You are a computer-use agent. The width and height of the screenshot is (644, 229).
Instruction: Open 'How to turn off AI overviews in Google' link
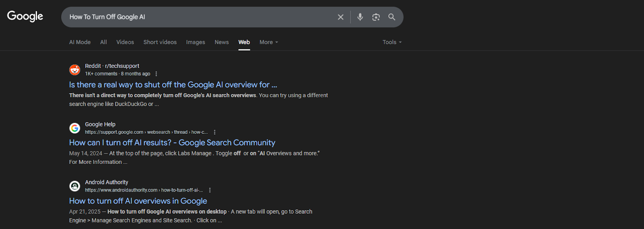tap(138, 201)
